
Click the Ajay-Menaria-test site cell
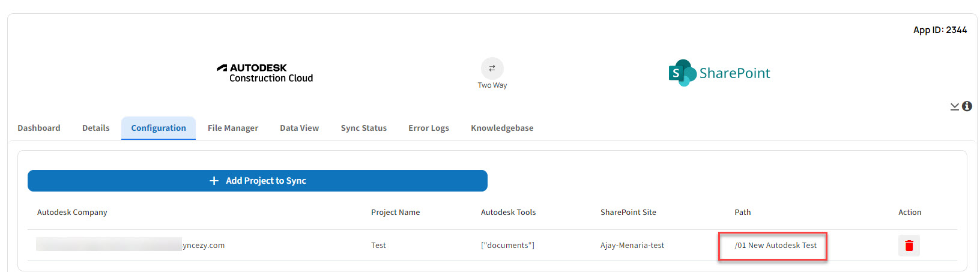(632, 245)
